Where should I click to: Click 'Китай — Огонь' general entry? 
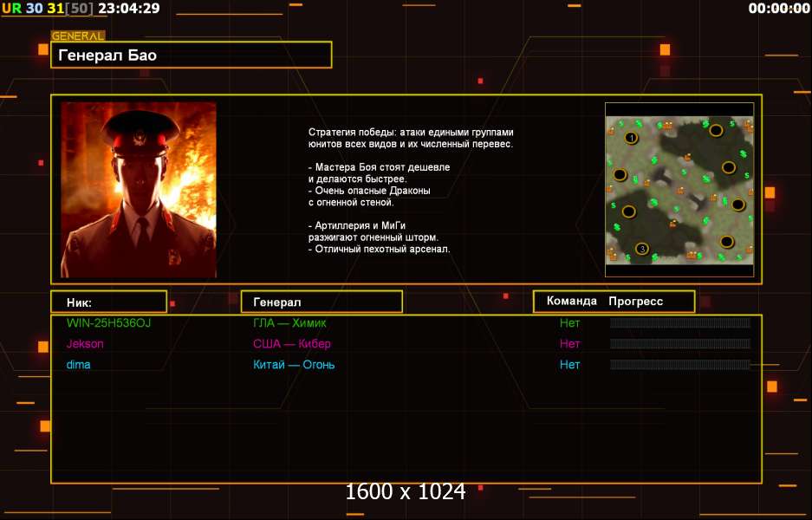294,365
